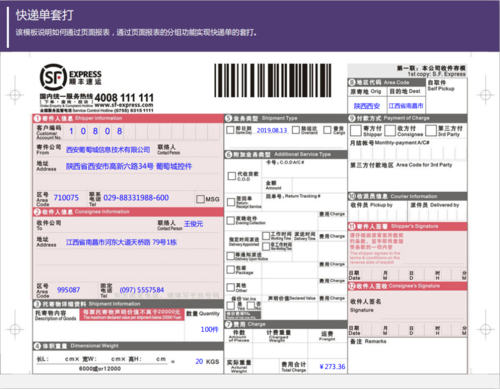This screenshot has height=389, width=500.
Task: Click consignee area code 995087
Action: pos(68,290)
